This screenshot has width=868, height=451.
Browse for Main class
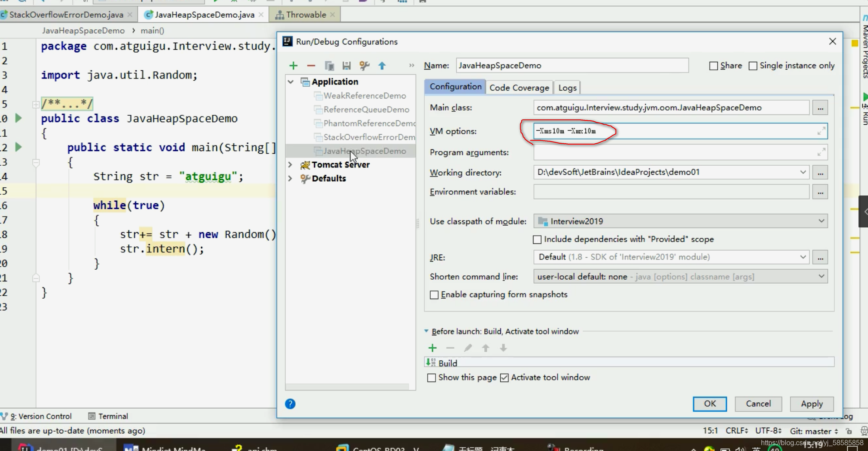tap(820, 108)
